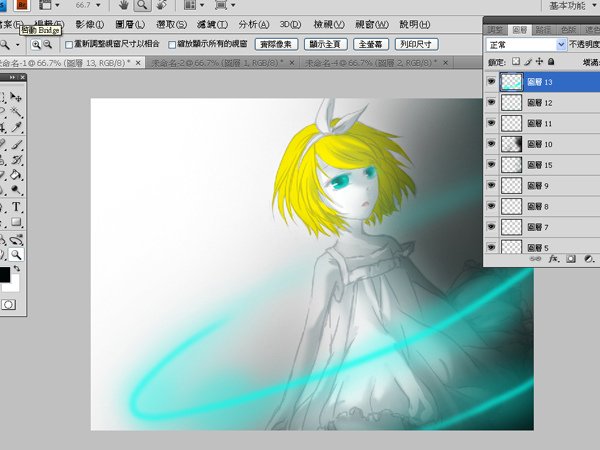Screen dimensions: 600x450
Task: Switch to 未命名-4 document tab
Action: coord(371,63)
